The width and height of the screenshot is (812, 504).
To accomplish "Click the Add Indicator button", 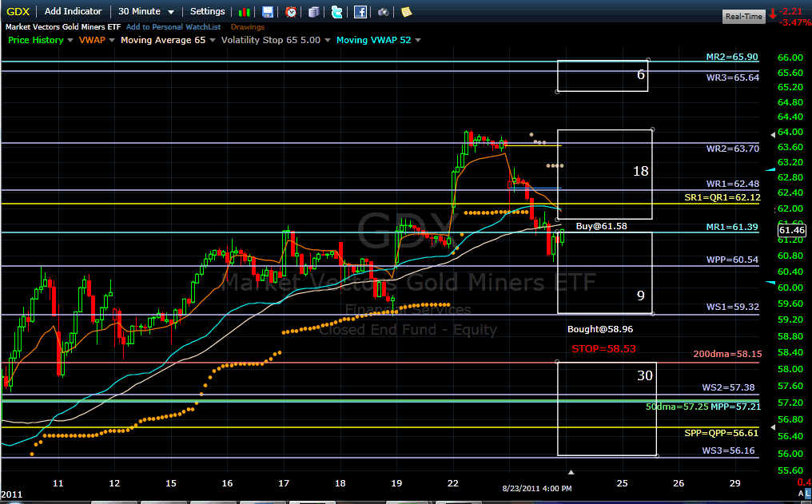I will pyautogui.click(x=73, y=11).
